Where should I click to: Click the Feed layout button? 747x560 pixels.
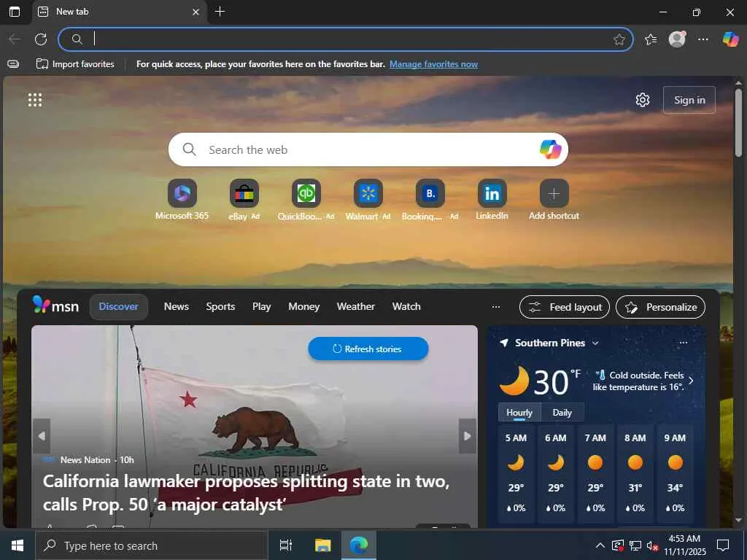coord(564,307)
